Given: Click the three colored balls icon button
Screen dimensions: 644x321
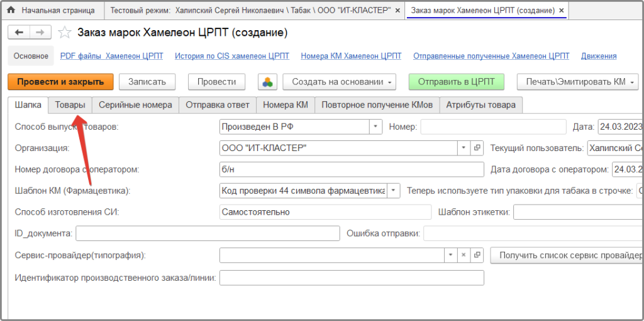Looking at the screenshot, I should pyautogui.click(x=268, y=81).
